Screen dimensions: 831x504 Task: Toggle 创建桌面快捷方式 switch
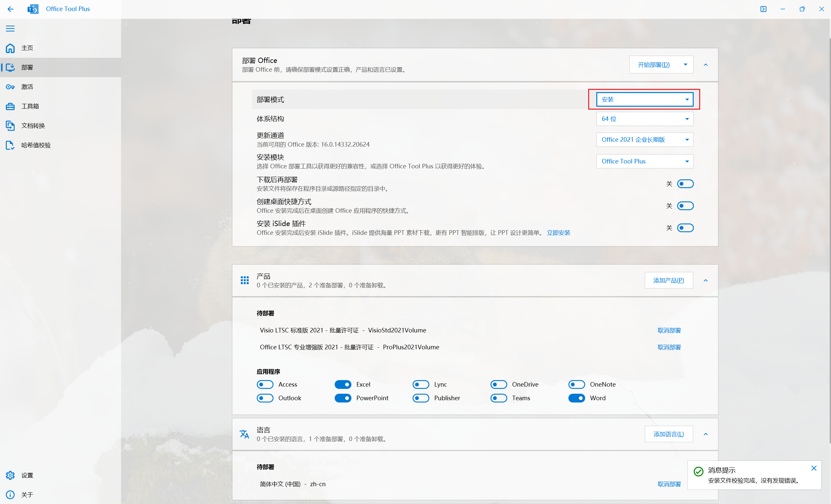685,206
